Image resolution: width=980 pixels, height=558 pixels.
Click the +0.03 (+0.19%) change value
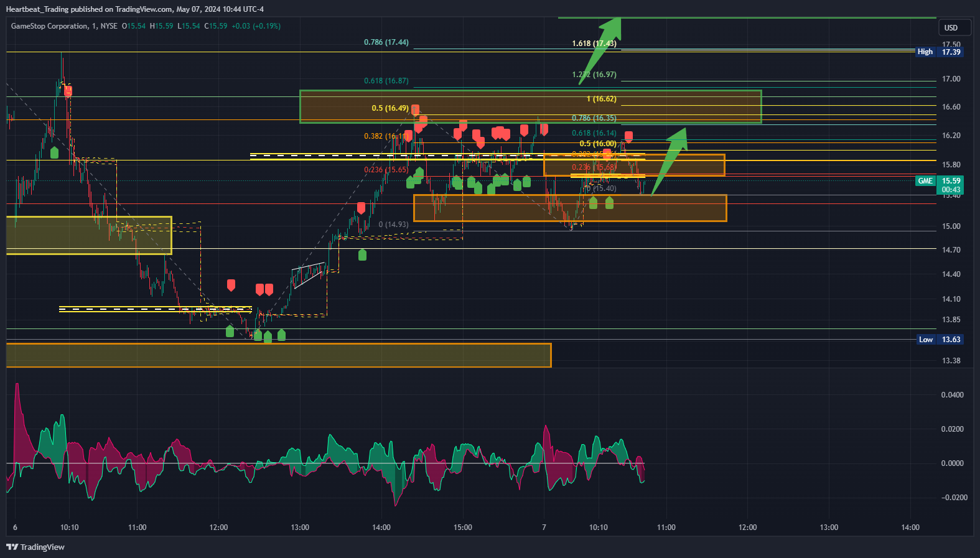click(256, 26)
